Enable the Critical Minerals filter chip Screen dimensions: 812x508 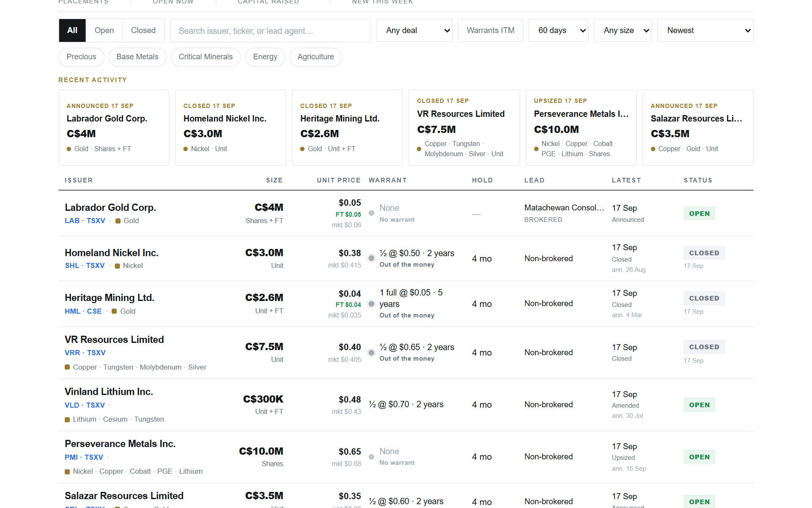[x=206, y=57]
